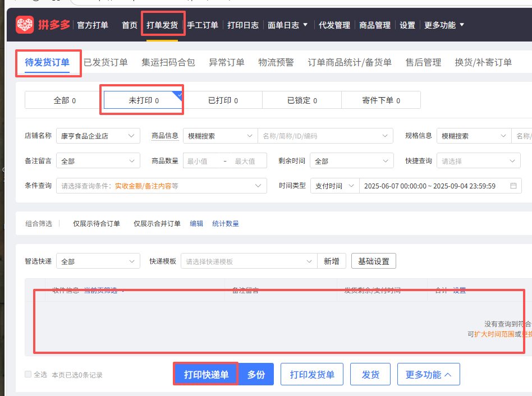Image resolution: width=532 pixels, height=396 pixels.
Task: Click the 多份 button
Action: 256,374
